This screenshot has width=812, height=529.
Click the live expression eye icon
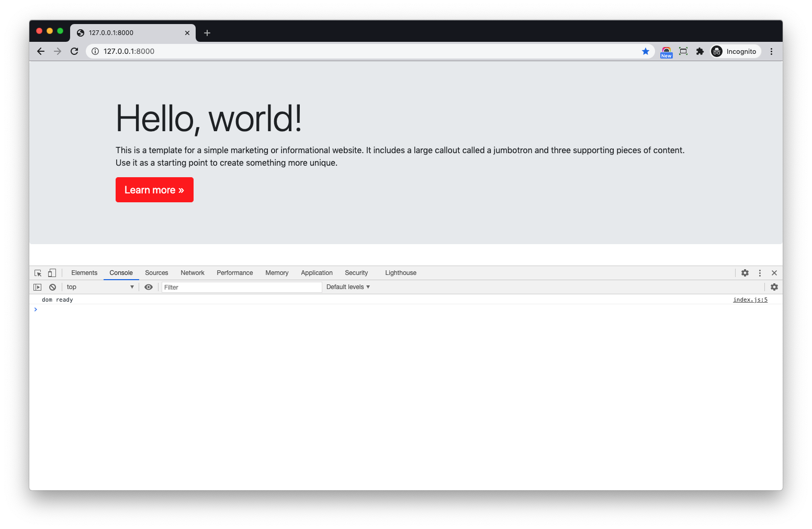click(x=149, y=287)
